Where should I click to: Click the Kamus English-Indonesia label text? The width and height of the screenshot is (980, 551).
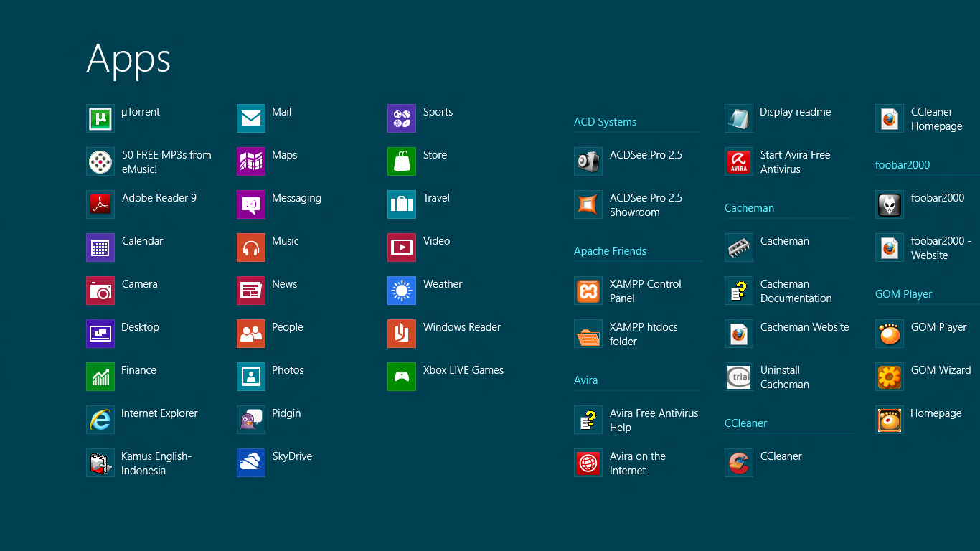point(156,463)
